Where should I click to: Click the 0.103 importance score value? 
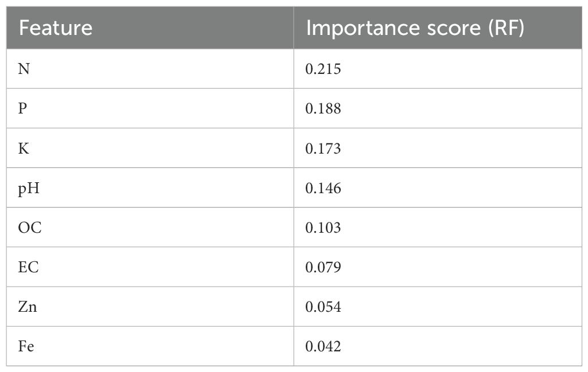[323, 228]
